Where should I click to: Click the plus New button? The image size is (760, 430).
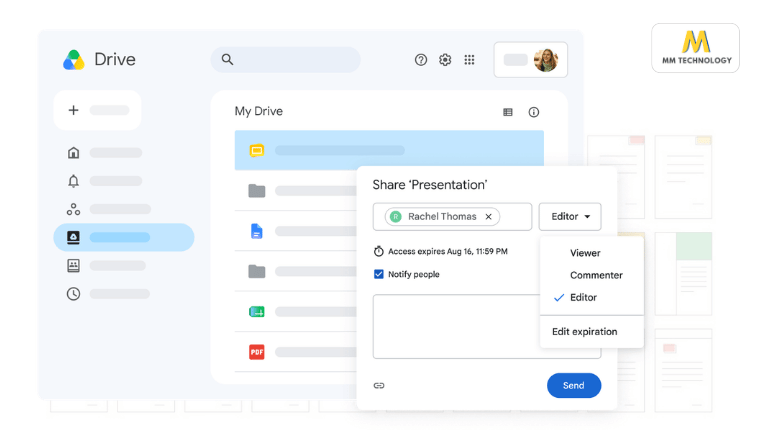tap(97, 110)
